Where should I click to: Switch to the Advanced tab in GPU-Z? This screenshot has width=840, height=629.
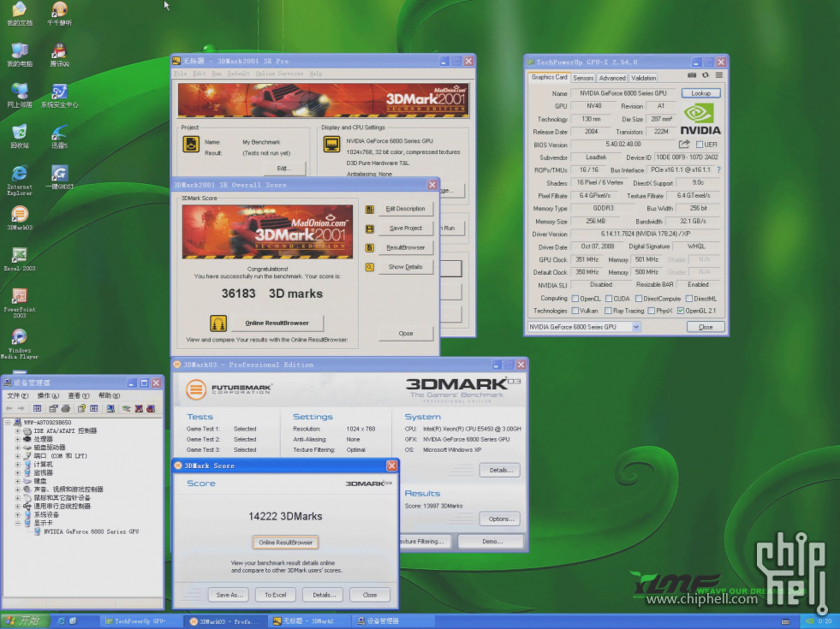(x=611, y=78)
